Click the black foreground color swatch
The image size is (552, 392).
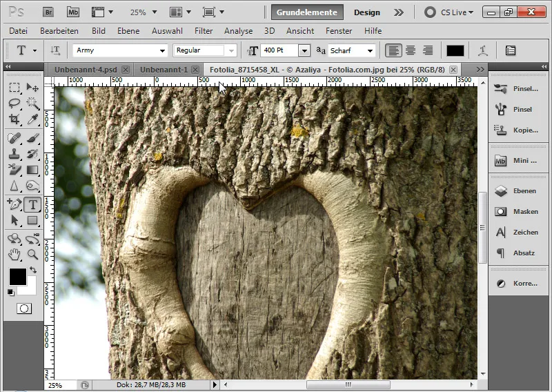coord(18,277)
